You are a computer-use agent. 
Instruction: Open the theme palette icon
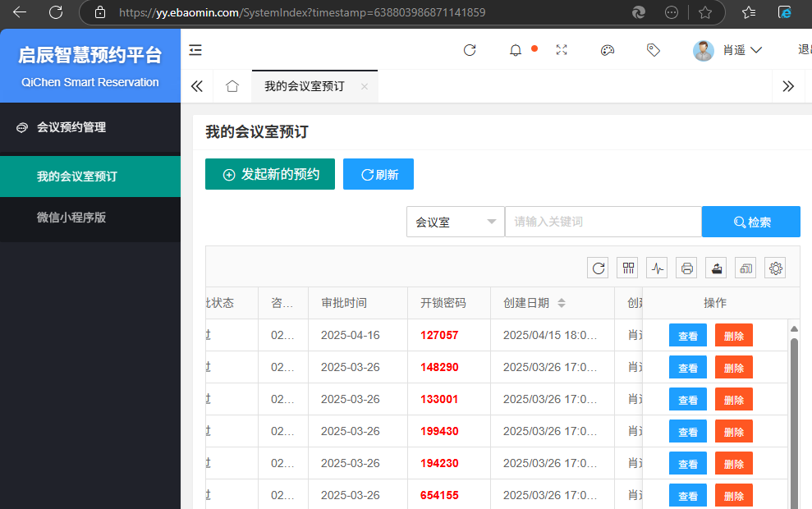pyautogui.click(x=608, y=50)
